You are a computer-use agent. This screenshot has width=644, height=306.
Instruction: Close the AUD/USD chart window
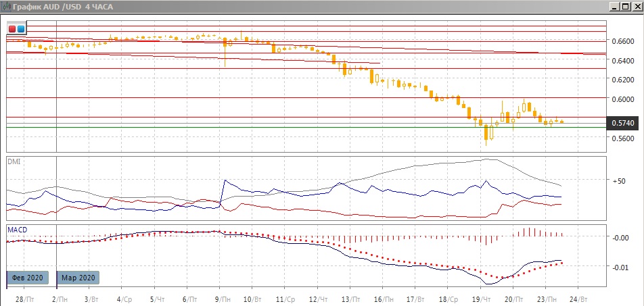[x=637, y=6]
